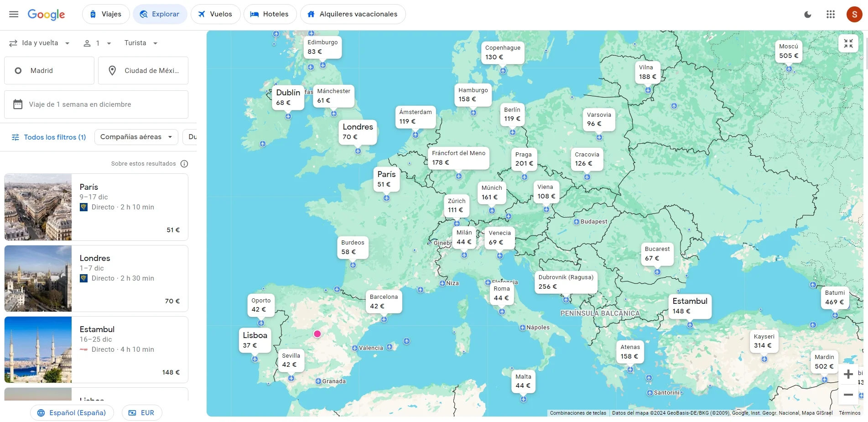Image resolution: width=868 pixels, height=422 pixels.
Task: Open the Vuelos tab
Action: pyautogui.click(x=215, y=14)
